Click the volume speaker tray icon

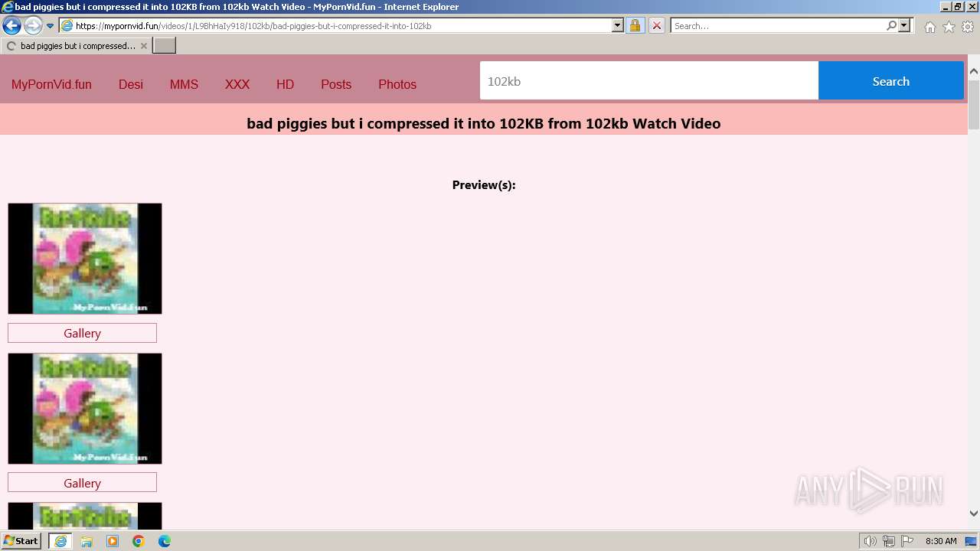coord(870,541)
